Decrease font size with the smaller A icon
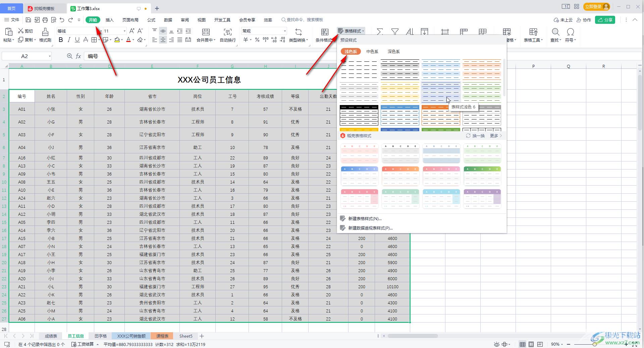The image size is (644, 348). (140, 31)
